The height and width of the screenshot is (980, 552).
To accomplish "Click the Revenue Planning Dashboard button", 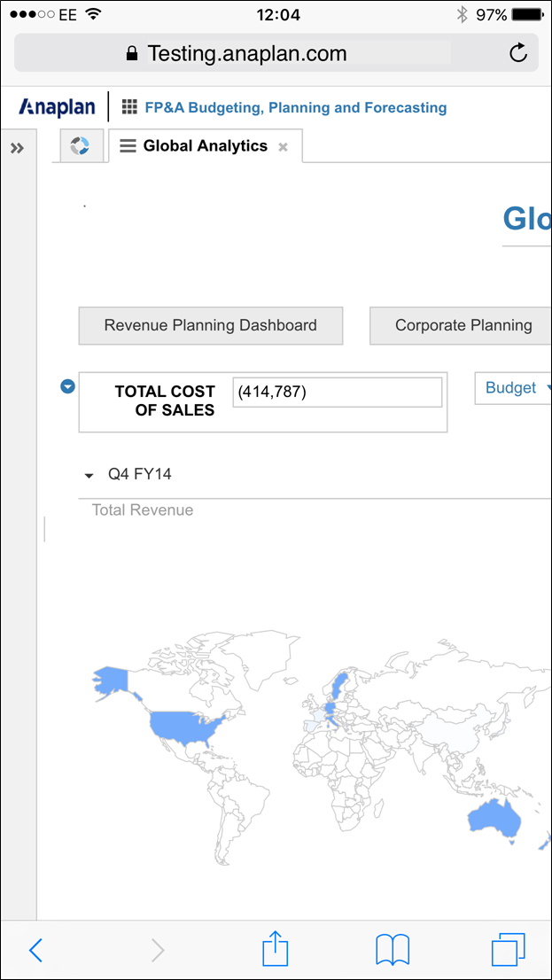I will pos(211,325).
